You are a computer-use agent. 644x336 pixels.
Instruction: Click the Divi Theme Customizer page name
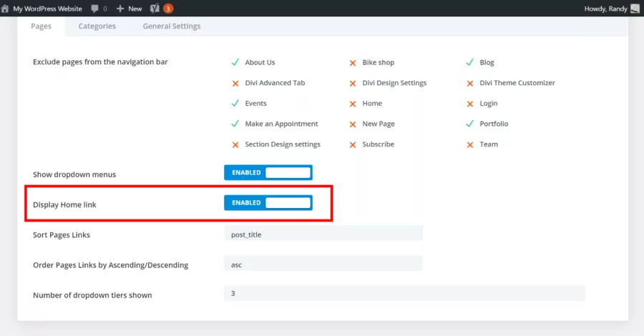517,83
